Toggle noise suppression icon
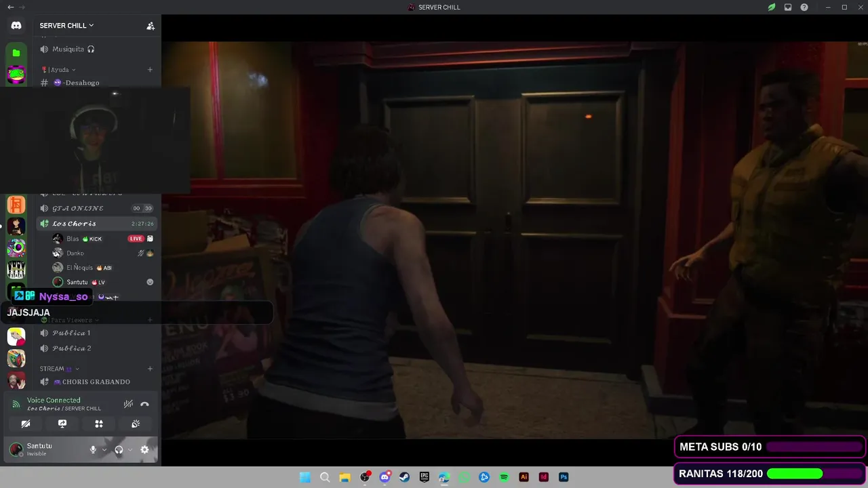The height and width of the screenshot is (488, 868). (128, 404)
